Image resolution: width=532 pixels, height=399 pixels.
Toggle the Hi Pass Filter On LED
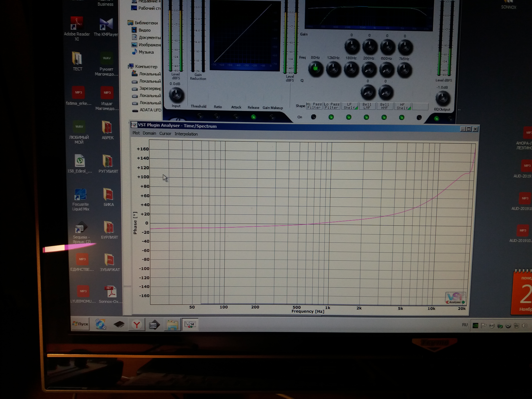coord(313,117)
